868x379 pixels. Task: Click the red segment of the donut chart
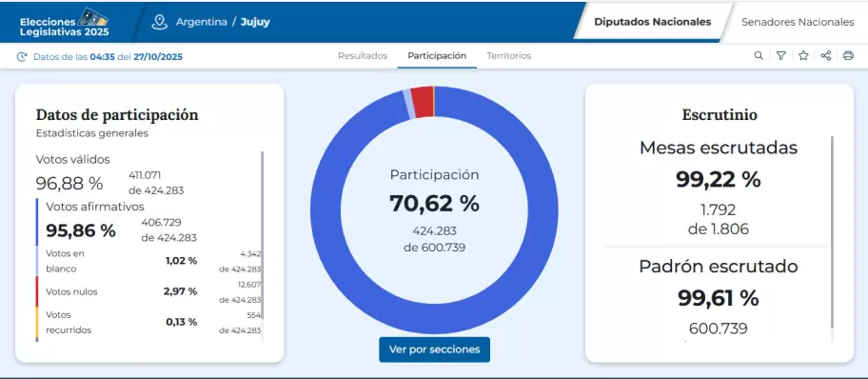423,103
